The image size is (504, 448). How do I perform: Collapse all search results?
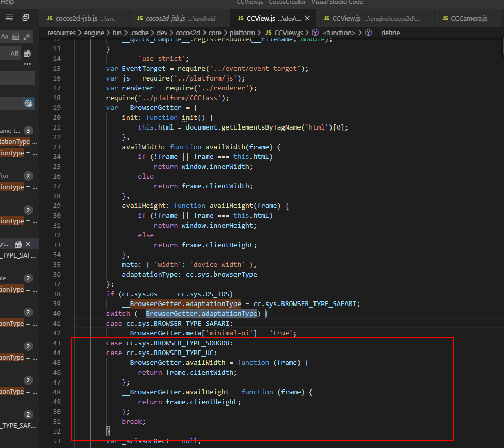[x=26, y=18]
